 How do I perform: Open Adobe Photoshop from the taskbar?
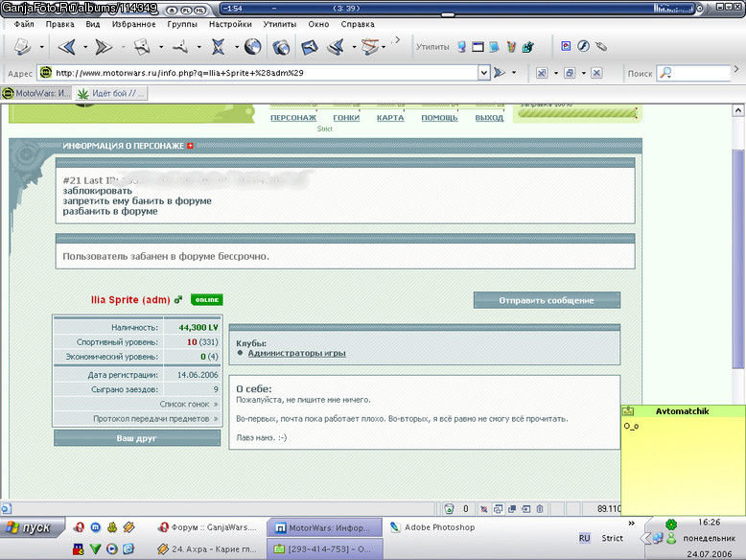point(432,527)
